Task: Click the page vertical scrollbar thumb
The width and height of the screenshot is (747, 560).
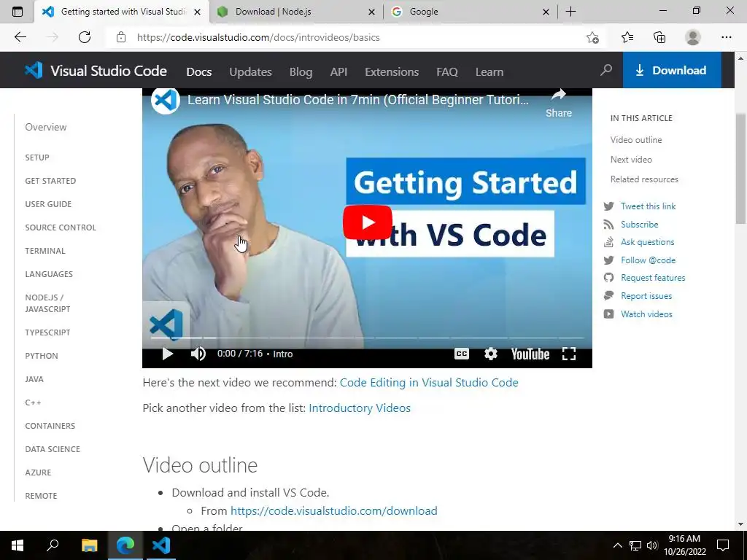Action: point(740,168)
